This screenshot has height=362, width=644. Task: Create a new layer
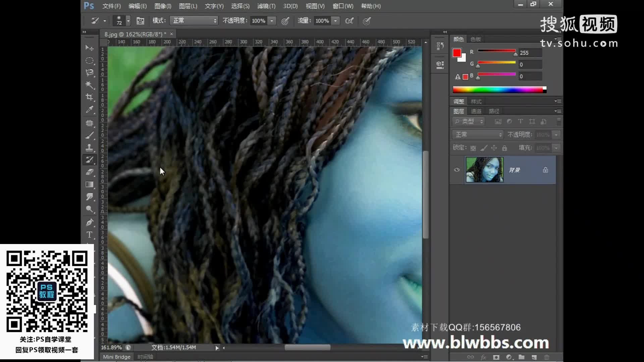534,357
